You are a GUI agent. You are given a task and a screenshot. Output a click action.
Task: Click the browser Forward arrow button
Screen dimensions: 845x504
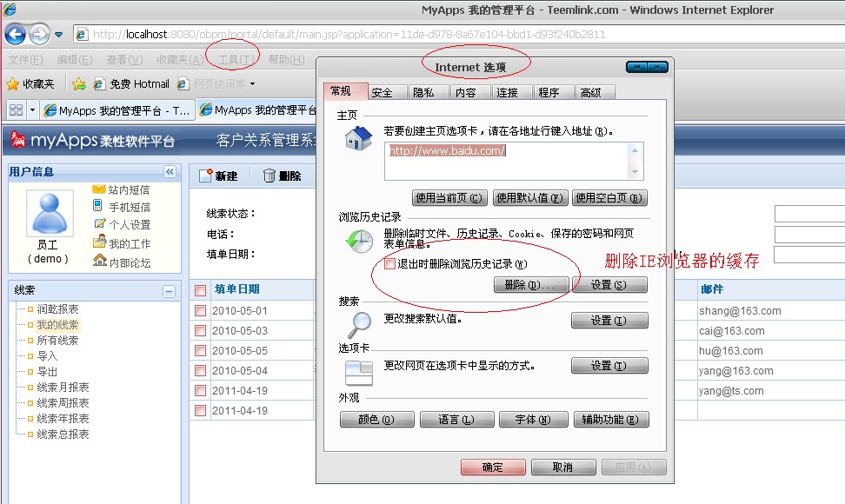point(39,35)
